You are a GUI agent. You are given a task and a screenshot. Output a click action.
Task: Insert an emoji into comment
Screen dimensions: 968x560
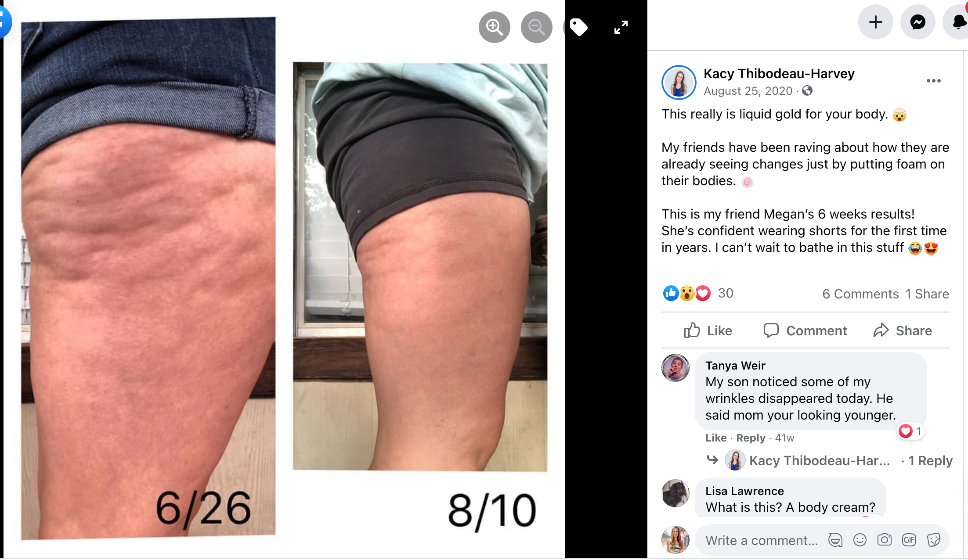860,540
